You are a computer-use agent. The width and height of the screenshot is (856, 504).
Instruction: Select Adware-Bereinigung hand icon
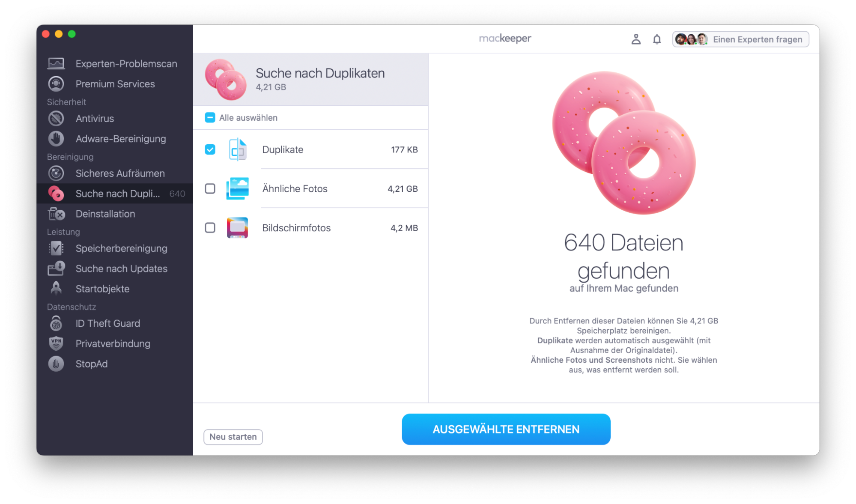tap(56, 139)
